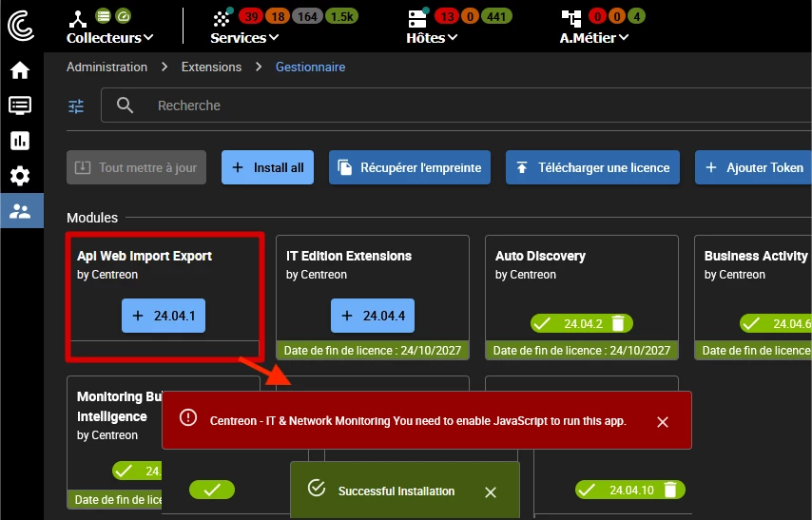Click Auto Discovery 24.04.2 installed badge

coord(582,323)
